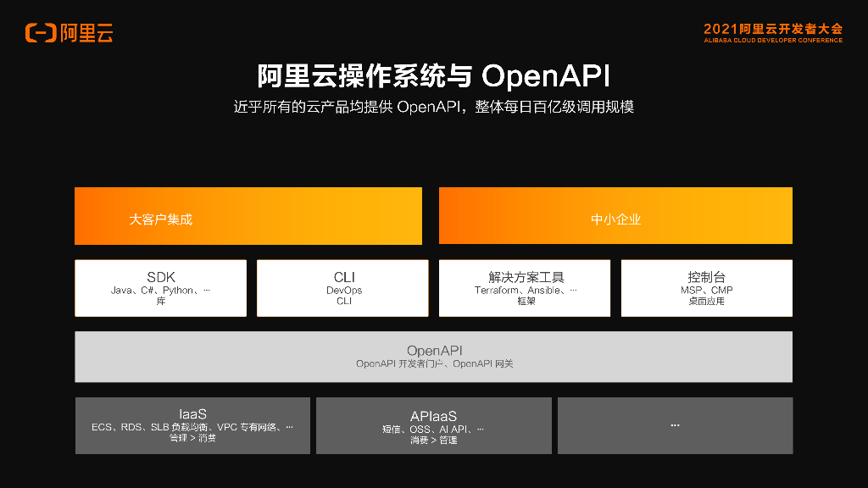Image resolution: width=868 pixels, height=488 pixels.
Task: Select the APIaaS block
Action: pyautogui.click(x=434, y=425)
